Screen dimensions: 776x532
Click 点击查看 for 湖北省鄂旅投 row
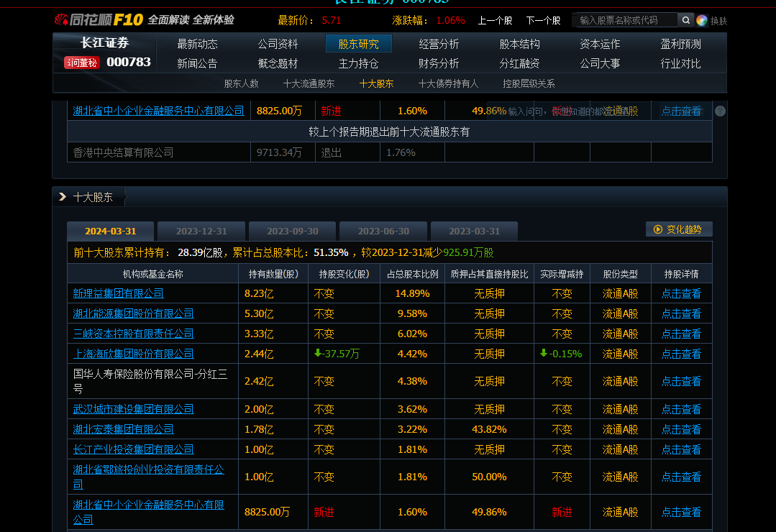click(x=682, y=477)
